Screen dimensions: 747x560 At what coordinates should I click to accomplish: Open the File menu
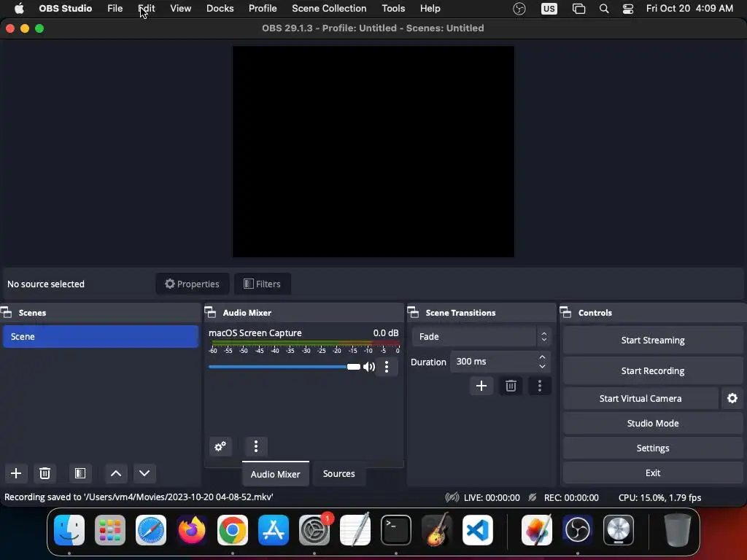115,9
